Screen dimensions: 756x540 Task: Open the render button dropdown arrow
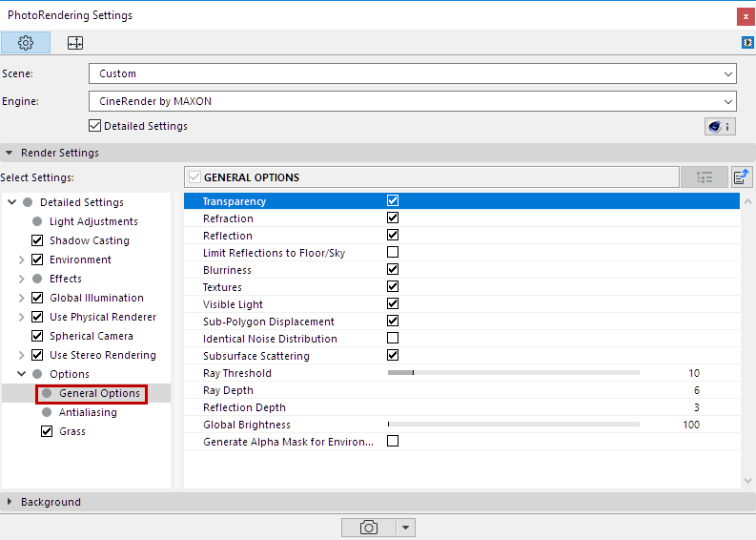[405, 528]
